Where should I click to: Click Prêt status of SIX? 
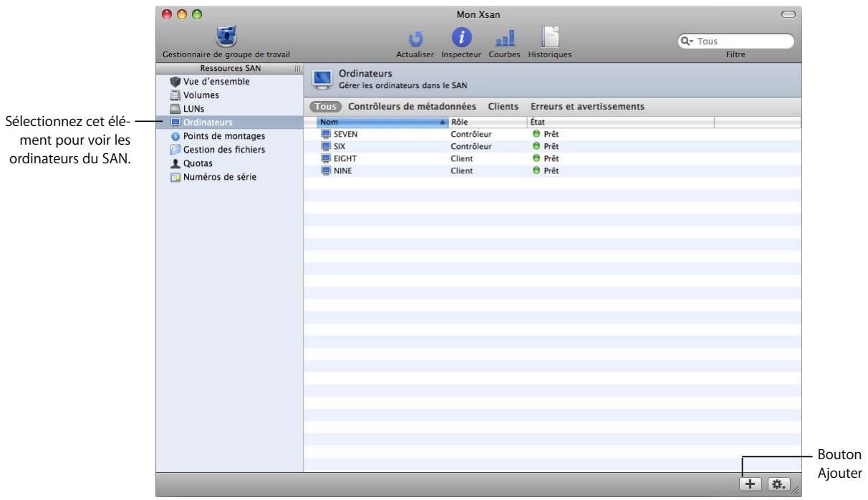[x=545, y=146]
